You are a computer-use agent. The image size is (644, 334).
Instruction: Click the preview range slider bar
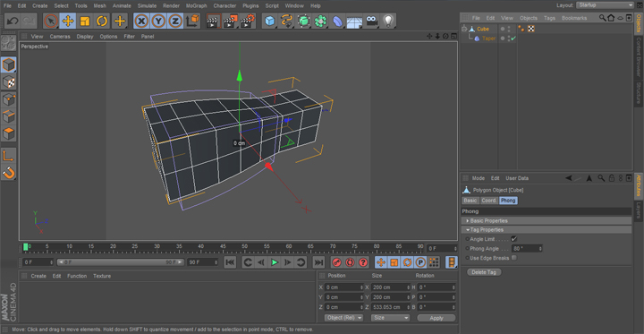point(120,262)
